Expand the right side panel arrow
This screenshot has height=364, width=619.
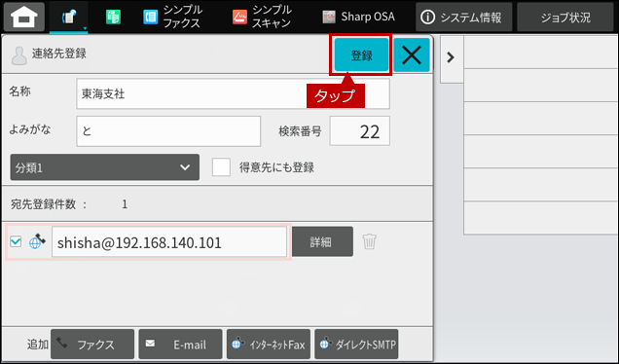[451, 57]
